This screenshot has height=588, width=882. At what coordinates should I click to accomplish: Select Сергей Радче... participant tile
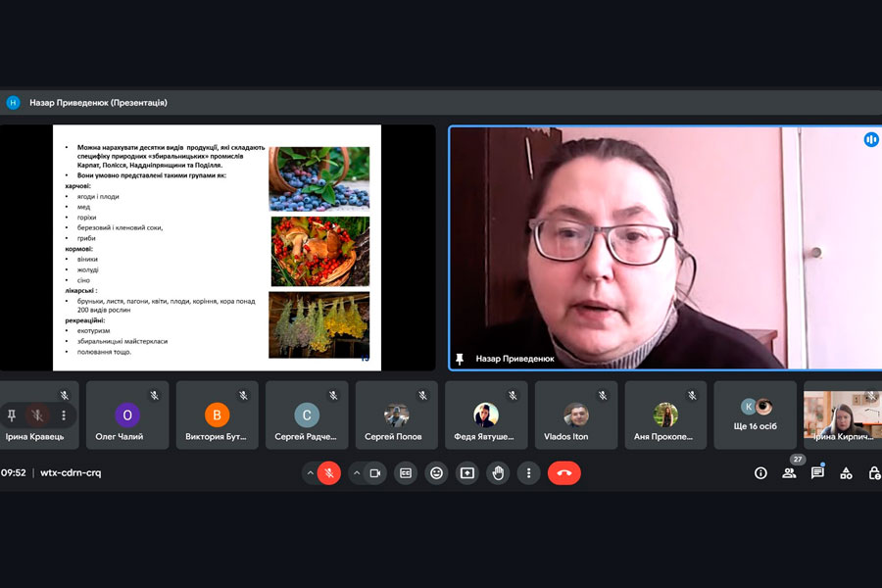click(x=307, y=415)
